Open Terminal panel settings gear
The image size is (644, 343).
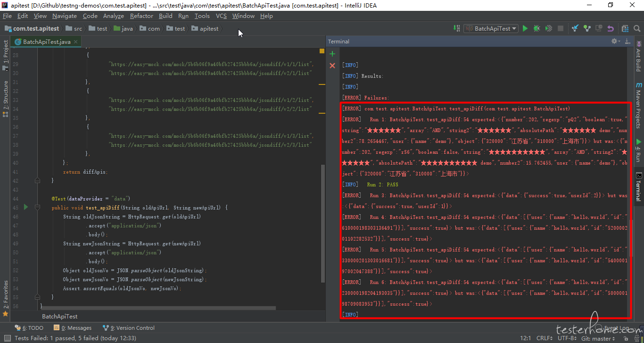(616, 42)
